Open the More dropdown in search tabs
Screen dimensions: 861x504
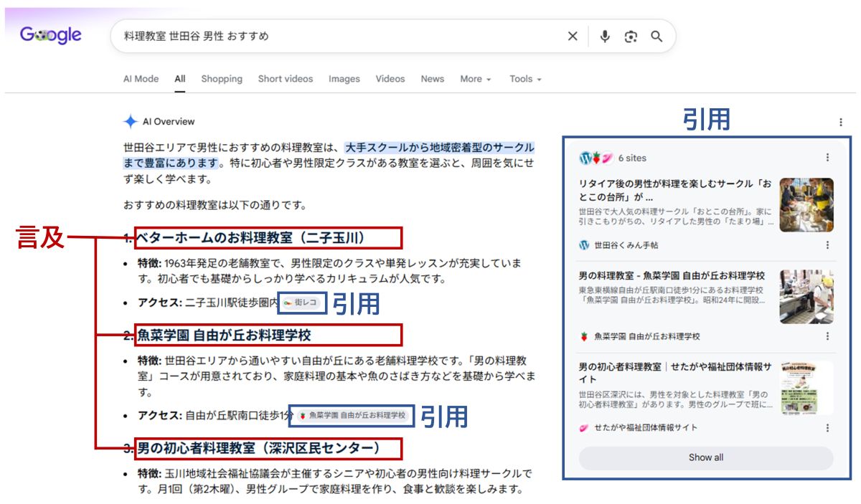[476, 79]
